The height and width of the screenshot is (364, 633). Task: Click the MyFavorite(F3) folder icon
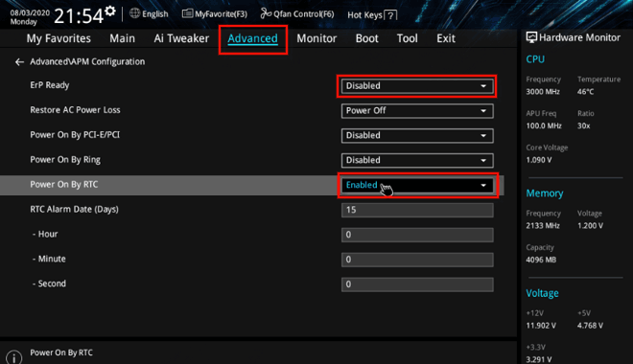tap(187, 13)
